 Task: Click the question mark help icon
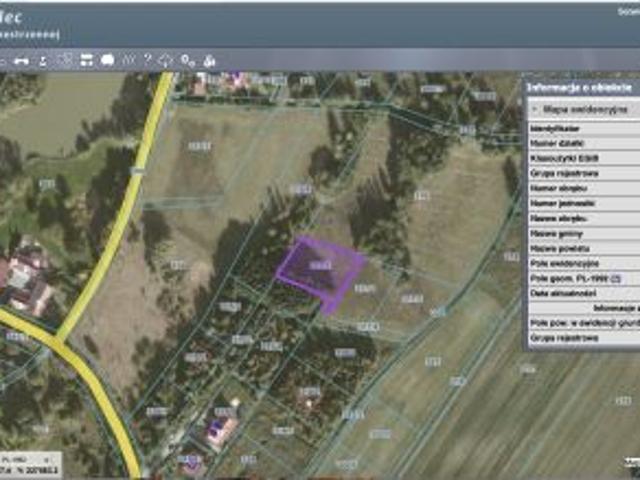(148, 60)
